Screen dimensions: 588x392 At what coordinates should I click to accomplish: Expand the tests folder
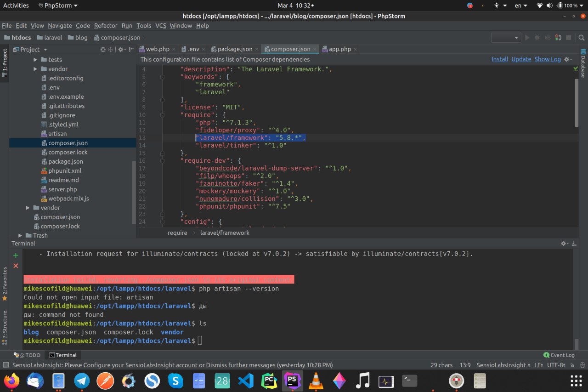36,60
